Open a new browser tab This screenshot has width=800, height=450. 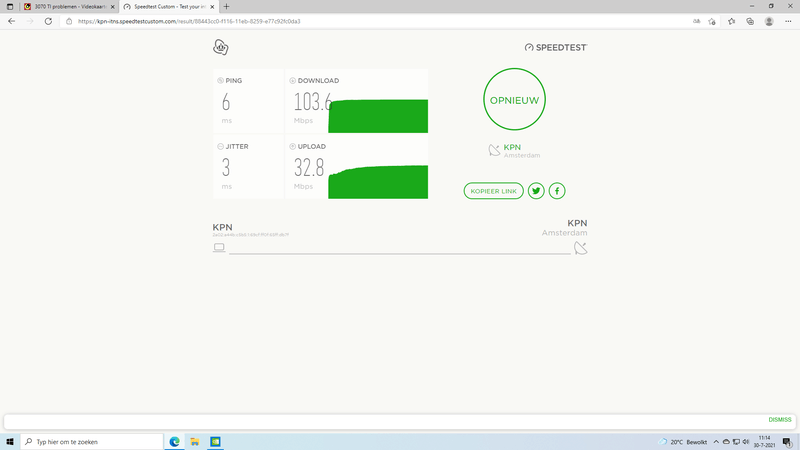pos(227,7)
